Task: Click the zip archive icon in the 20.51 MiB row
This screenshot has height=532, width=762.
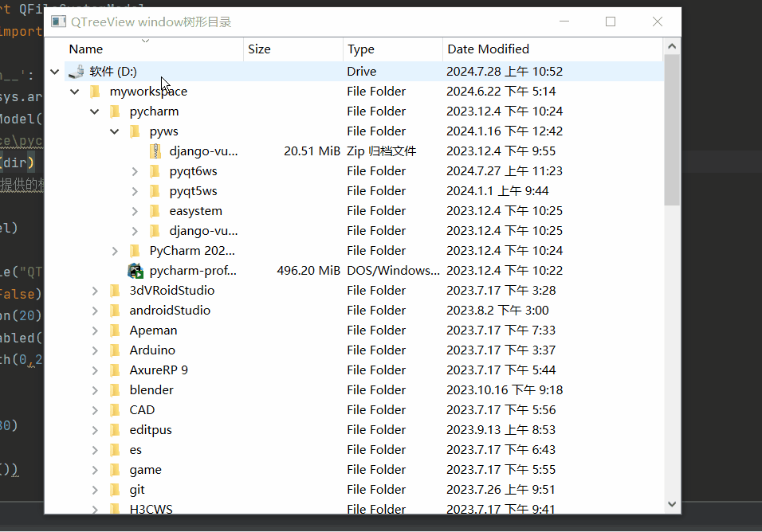Action: 155,151
